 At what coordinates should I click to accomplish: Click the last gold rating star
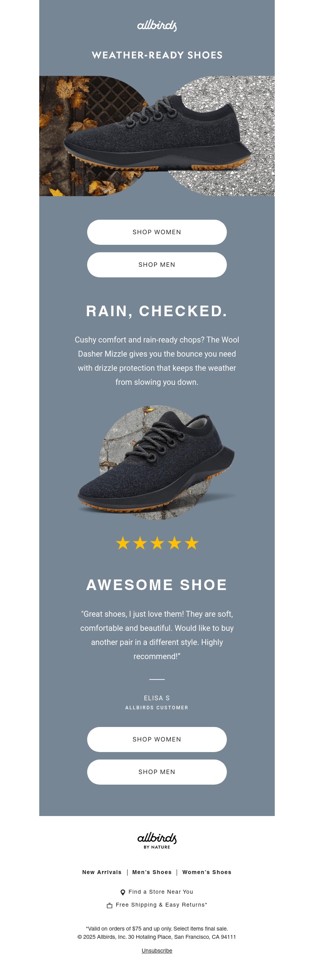[192, 543]
